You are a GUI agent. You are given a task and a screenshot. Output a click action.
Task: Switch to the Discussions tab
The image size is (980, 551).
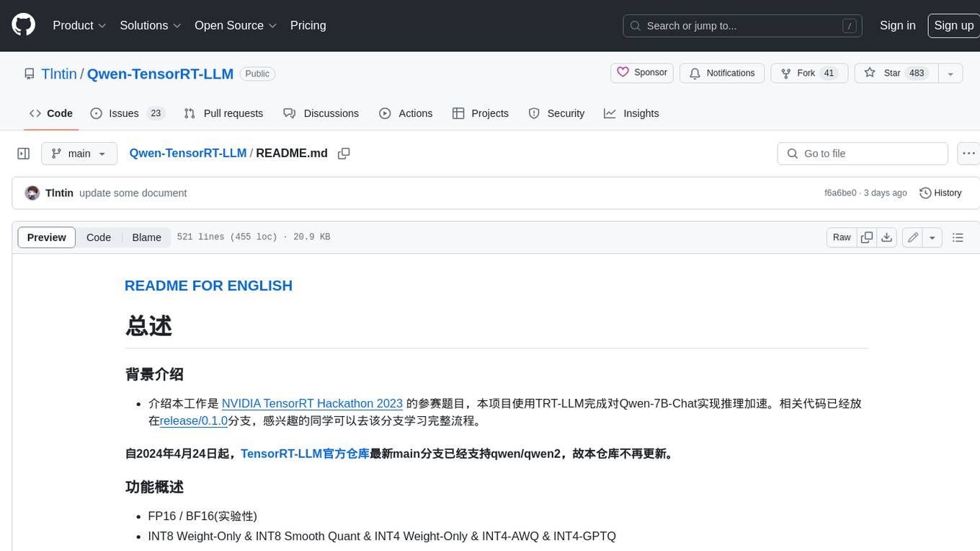click(x=321, y=113)
